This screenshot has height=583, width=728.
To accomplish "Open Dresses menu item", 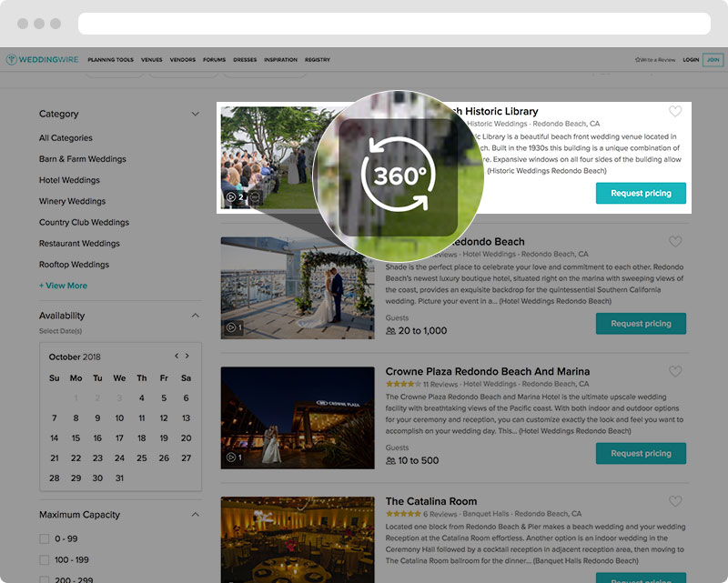I will pos(245,60).
